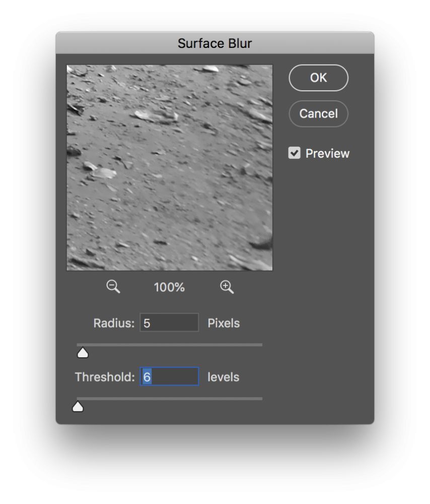Click the levels unit label
The image size is (430, 504).
tap(223, 377)
